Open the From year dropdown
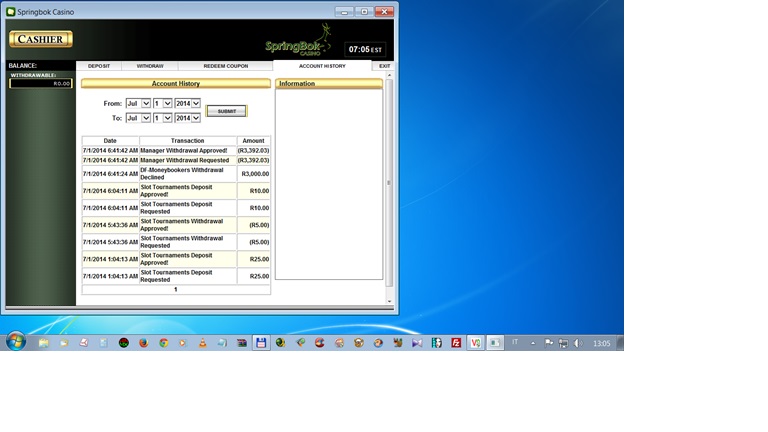This screenshot has width=768, height=432. (188, 103)
